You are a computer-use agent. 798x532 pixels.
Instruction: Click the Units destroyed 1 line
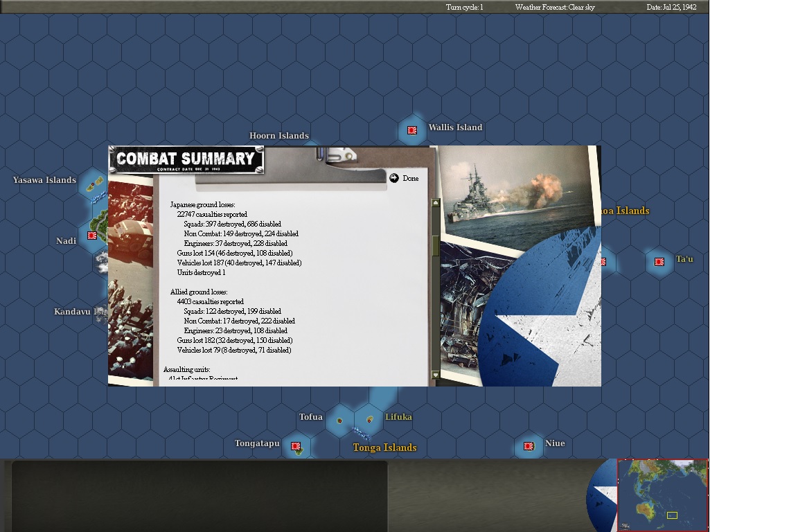point(201,272)
